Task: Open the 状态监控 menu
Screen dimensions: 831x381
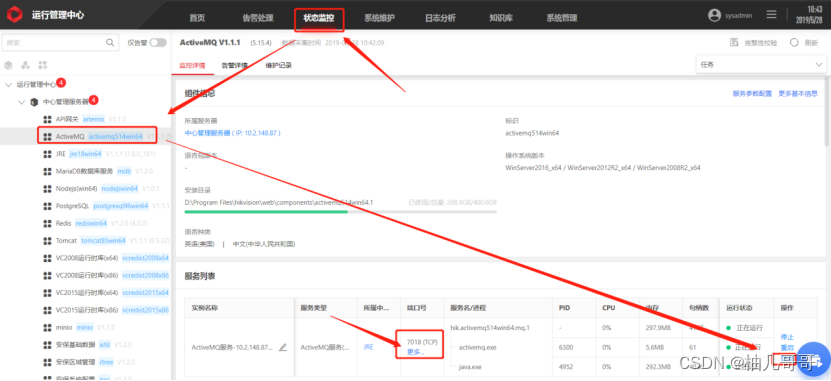Action: [x=319, y=17]
